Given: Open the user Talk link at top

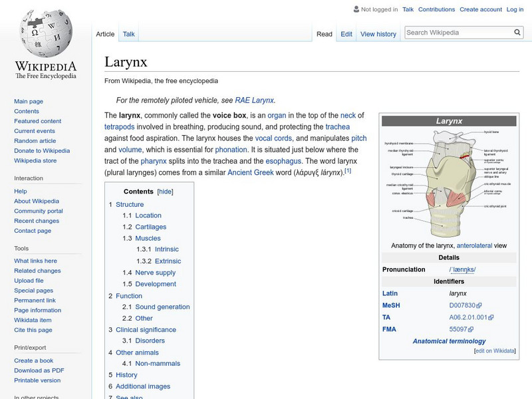Looking at the screenshot, I should [408, 9].
